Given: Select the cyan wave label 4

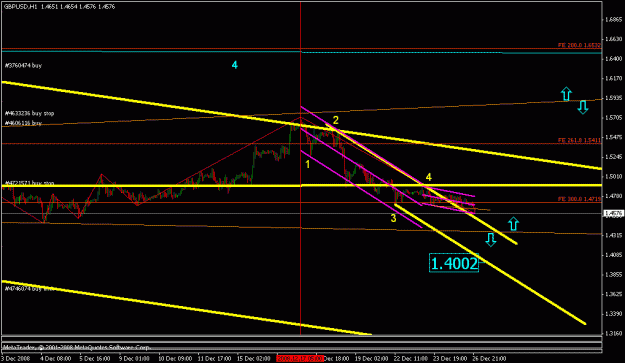Looking at the screenshot, I should click(235, 65).
